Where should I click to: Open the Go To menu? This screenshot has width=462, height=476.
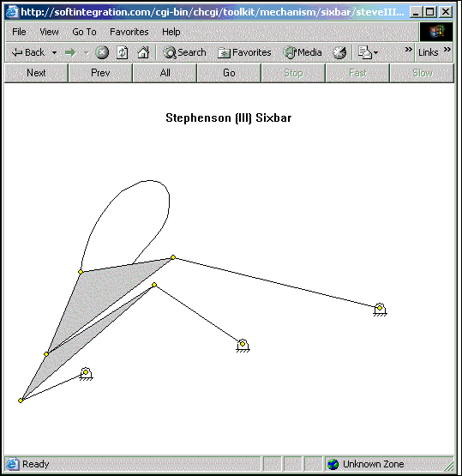84,32
